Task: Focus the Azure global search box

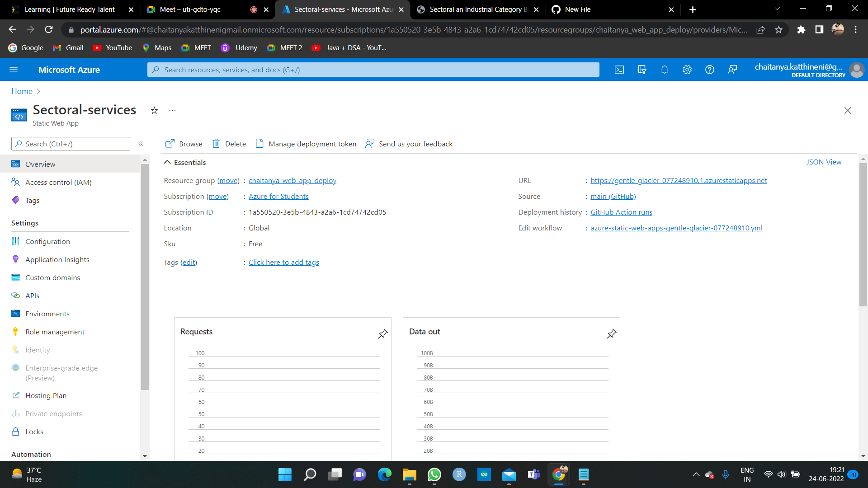Action: coord(373,70)
